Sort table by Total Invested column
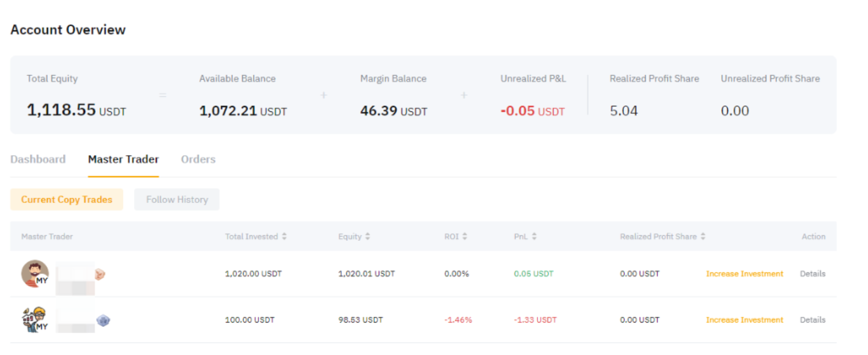 284,237
